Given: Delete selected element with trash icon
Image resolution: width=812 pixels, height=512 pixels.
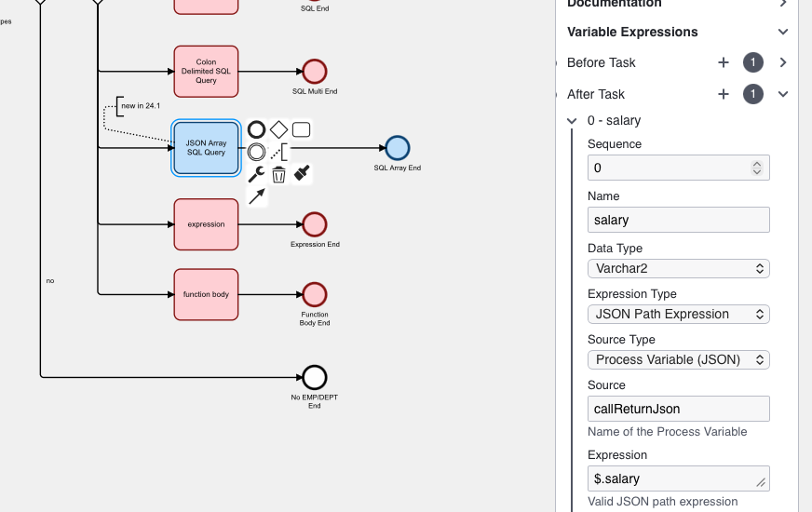Looking at the screenshot, I should (278, 174).
